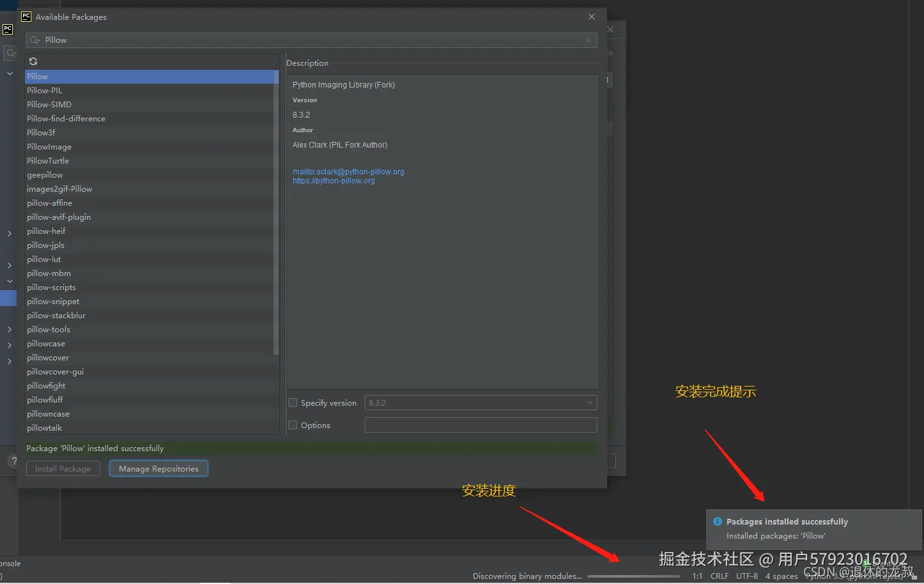
Task: Clear the Pillow search text with the x icon
Action: [588, 40]
